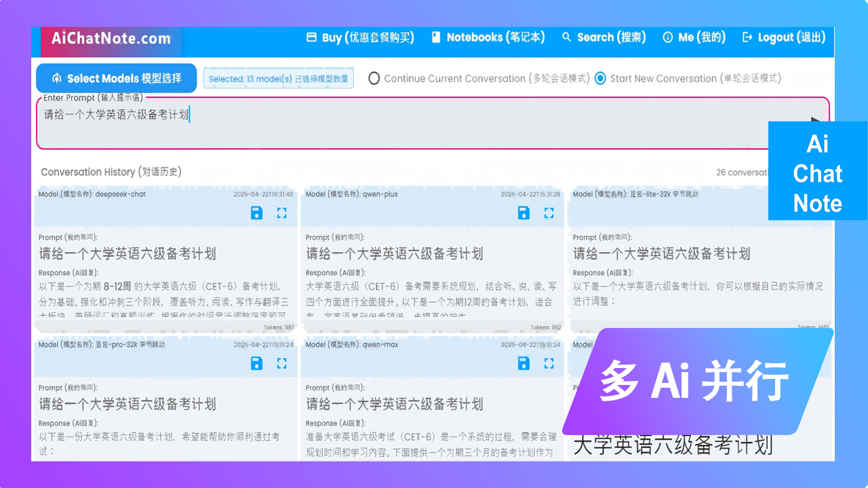Select Start New Conversation radio button
This screenshot has width=868, height=488.
coord(600,79)
